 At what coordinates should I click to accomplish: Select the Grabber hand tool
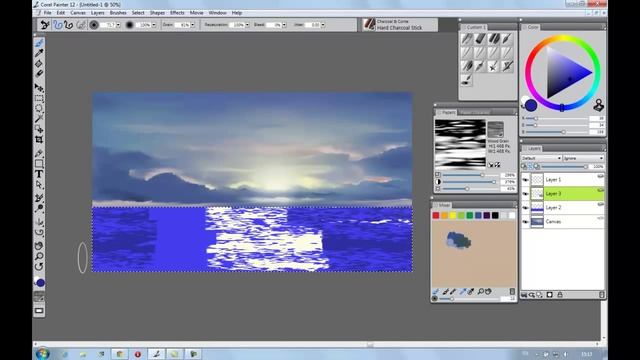(x=39, y=246)
